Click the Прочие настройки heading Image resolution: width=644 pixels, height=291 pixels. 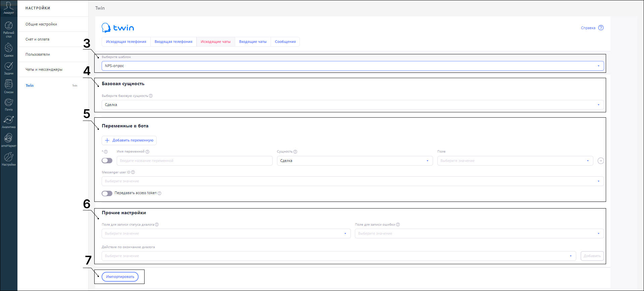click(124, 213)
